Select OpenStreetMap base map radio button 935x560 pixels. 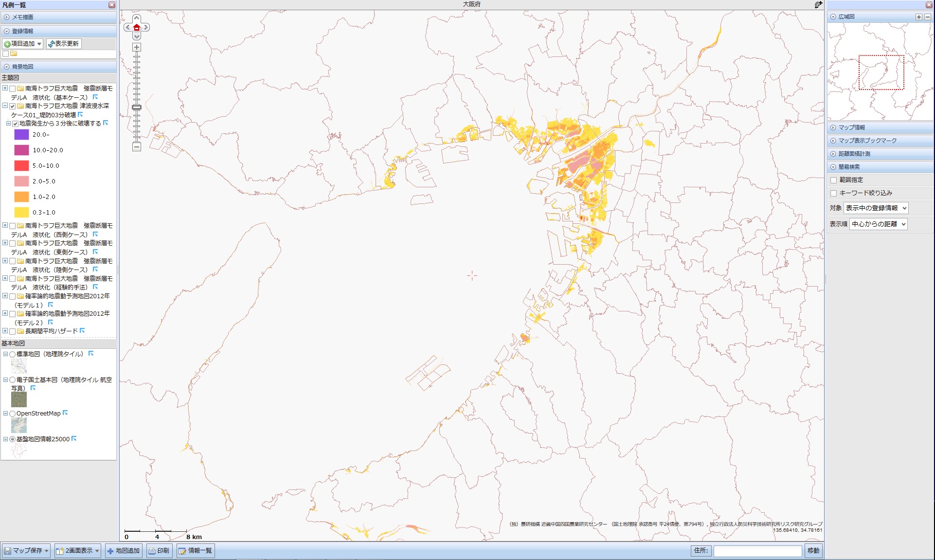coord(13,414)
